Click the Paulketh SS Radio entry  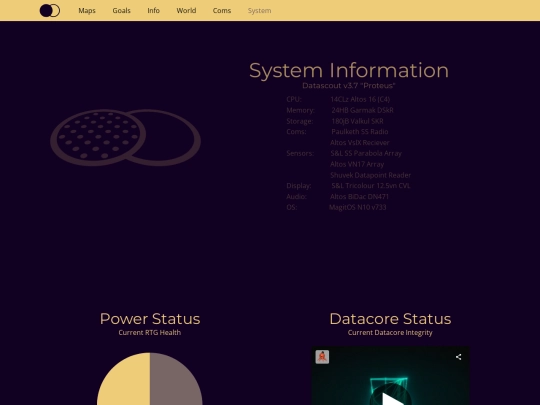[x=360, y=132]
